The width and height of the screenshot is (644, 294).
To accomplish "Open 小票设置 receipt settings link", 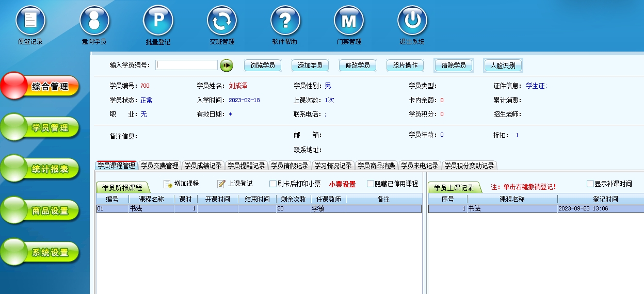I will 342,184.
